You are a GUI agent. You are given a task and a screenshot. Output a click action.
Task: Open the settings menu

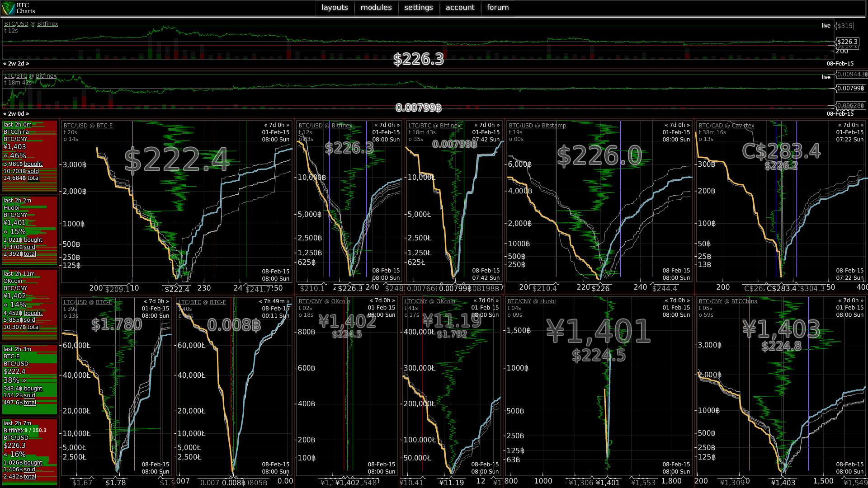pos(418,8)
